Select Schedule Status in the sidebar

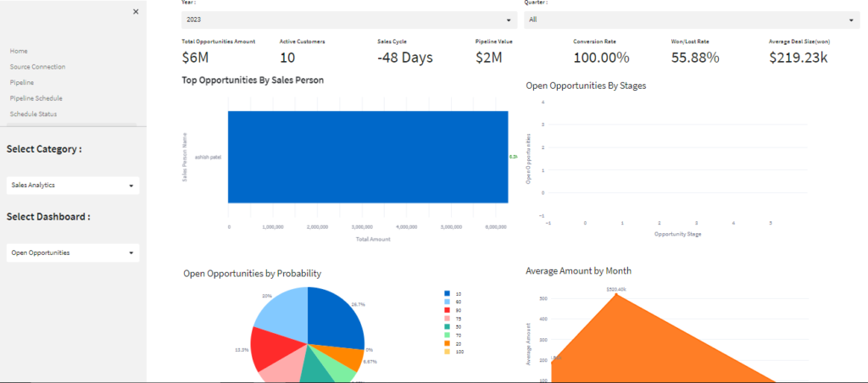pos(34,114)
